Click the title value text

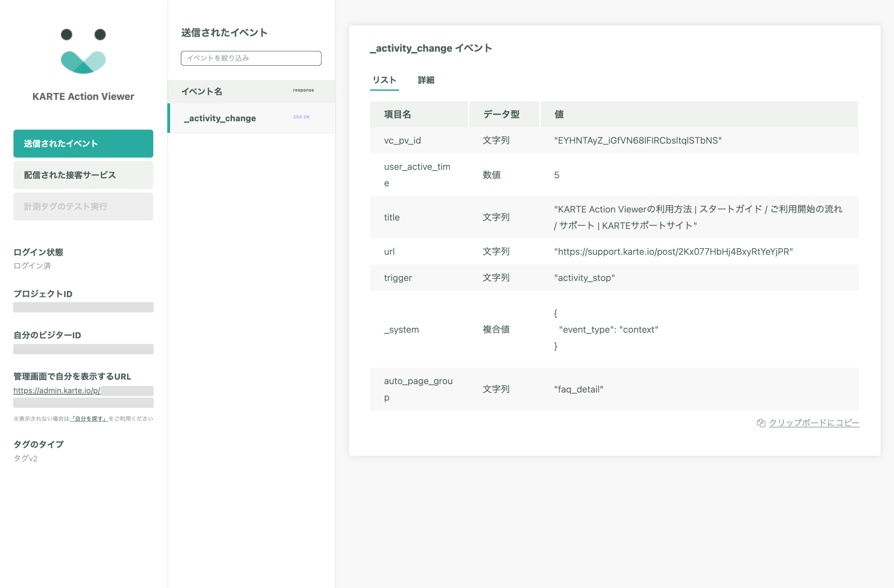click(x=698, y=217)
